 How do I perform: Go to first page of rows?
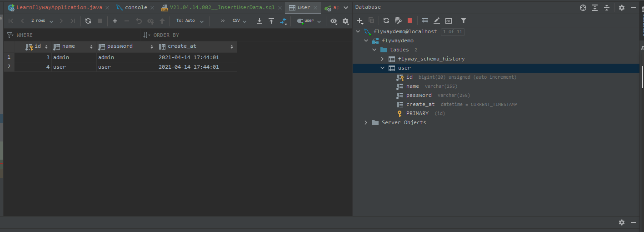[11, 21]
